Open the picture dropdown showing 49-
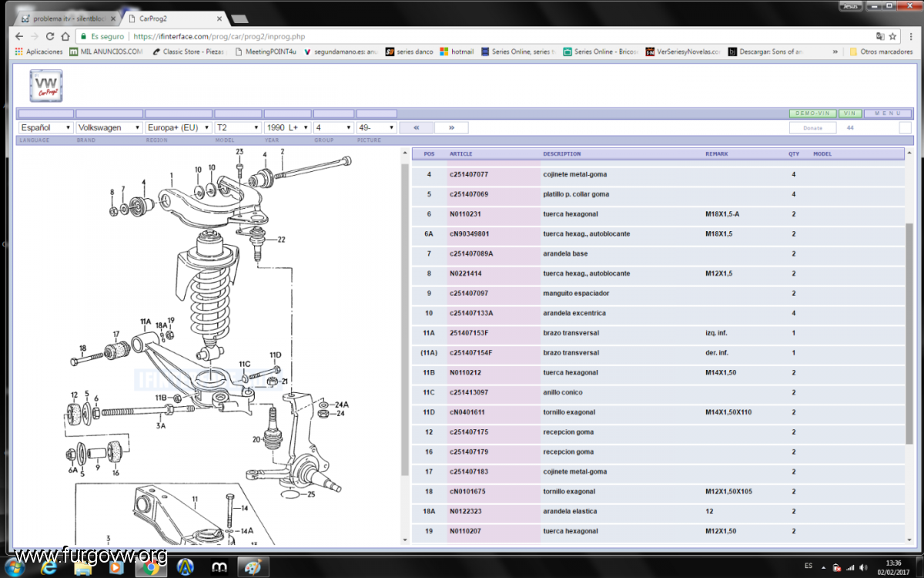The image size is (924, 578). point(377,127)
